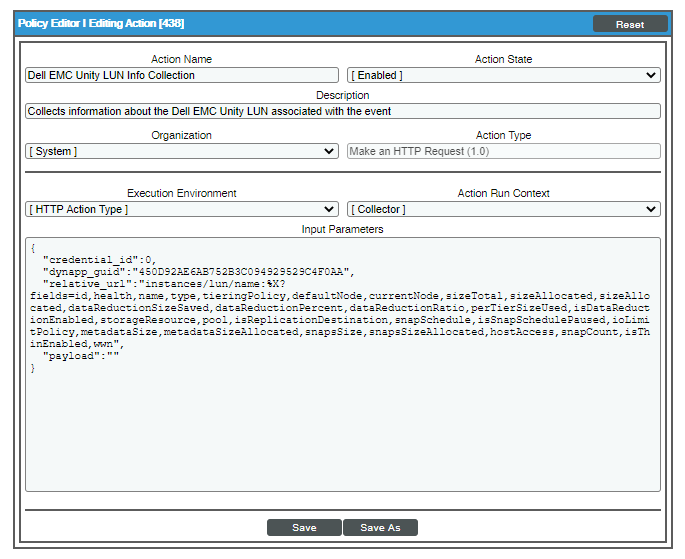Edit the Description text field

pos(342,111)
